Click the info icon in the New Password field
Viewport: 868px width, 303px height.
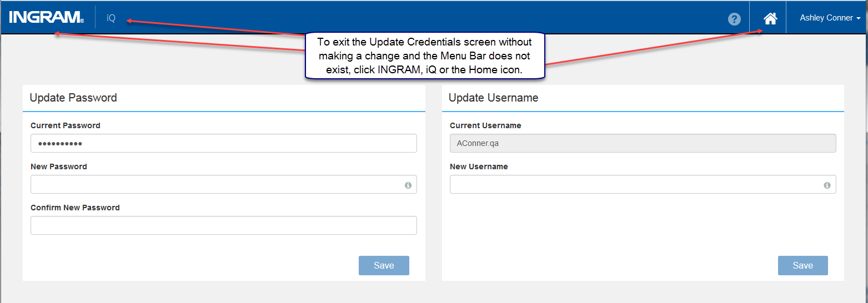(x=408, y=185)
